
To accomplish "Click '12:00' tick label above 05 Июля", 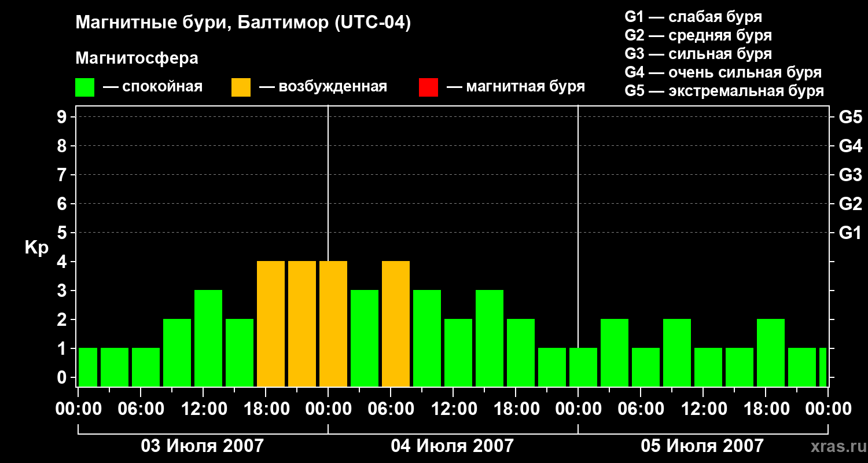I will tap(703, 409).
